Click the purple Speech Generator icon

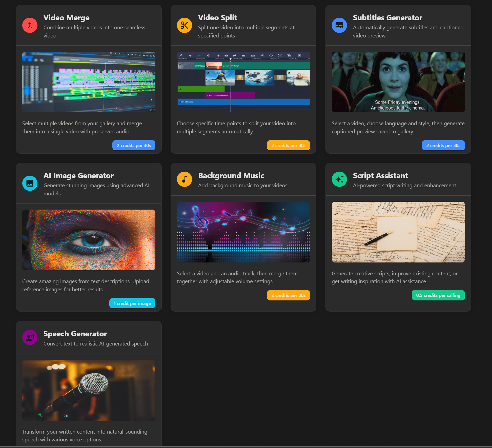pyautogui.click(x=30, y=337)
